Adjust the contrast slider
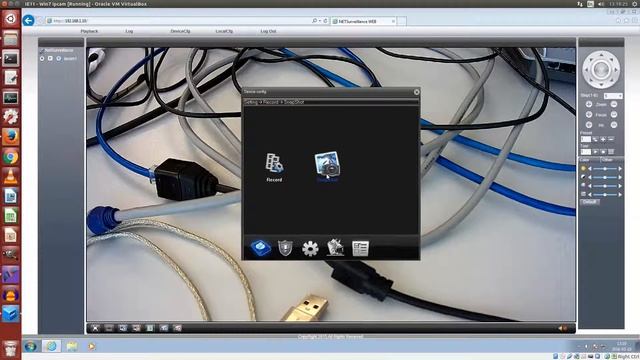This screenshot has width=640, height=360. (x=605, y=177)
